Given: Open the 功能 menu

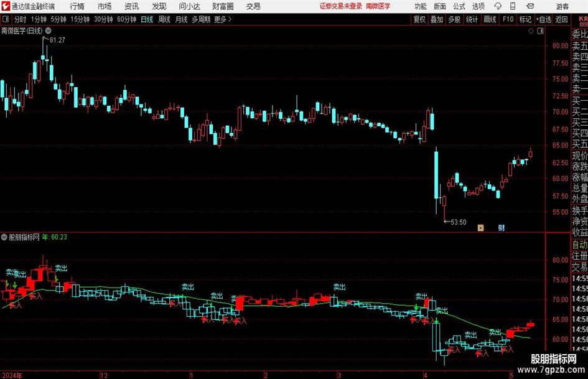Looking at the screenshot, I should click(421, 6).
